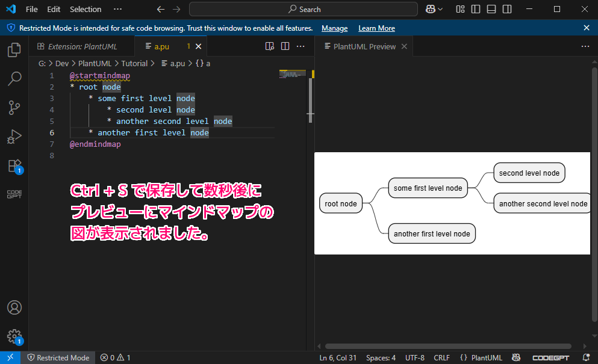Expand the hidden menu bar items ellipsis
The height and width of the screenshot is (364, 598).
117,9
